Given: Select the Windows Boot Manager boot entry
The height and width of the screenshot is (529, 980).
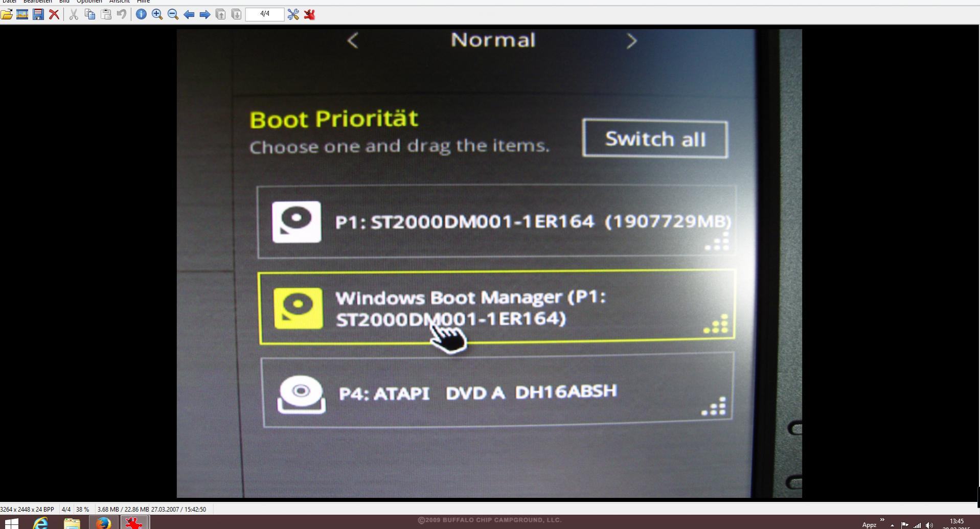Looking at the screenshot, I should click(497, 307).
